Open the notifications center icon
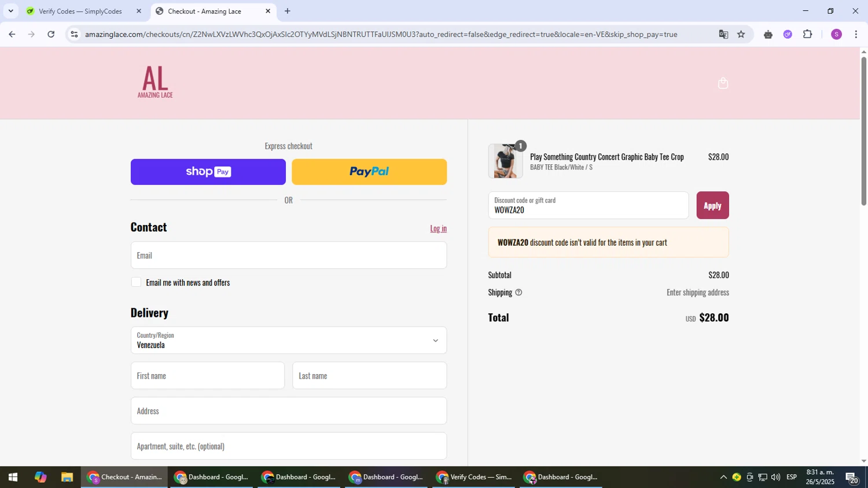868x488 pixels. (851, 478)
